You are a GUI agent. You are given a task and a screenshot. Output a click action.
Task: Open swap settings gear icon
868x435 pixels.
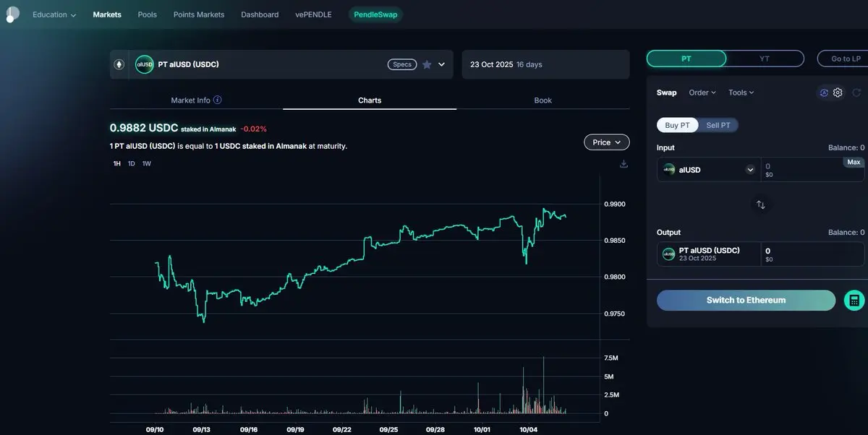pyautogui.click(x=838, y=92)
